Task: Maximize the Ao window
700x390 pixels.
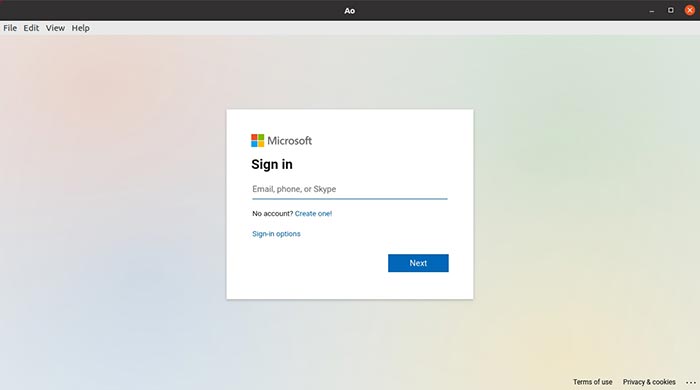Action: 671,10
